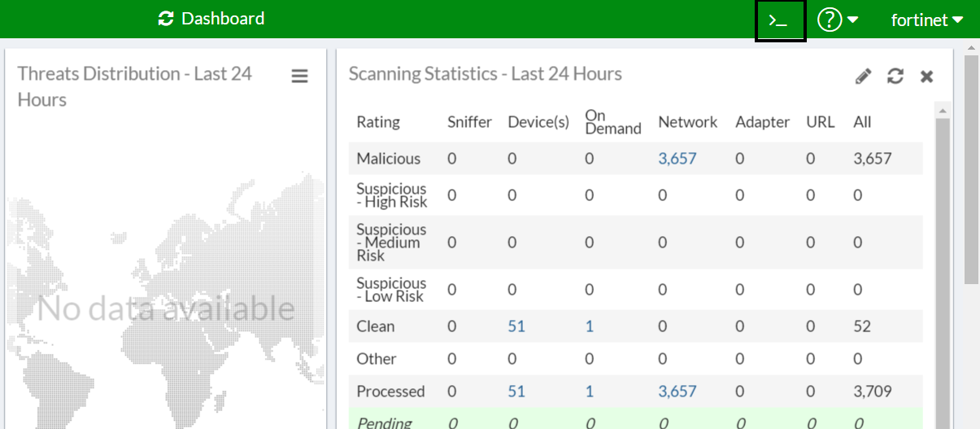Viewport: 980px width, 429px height.
Task: Open Processed On Demand 1 link
Action: point(590,392)
